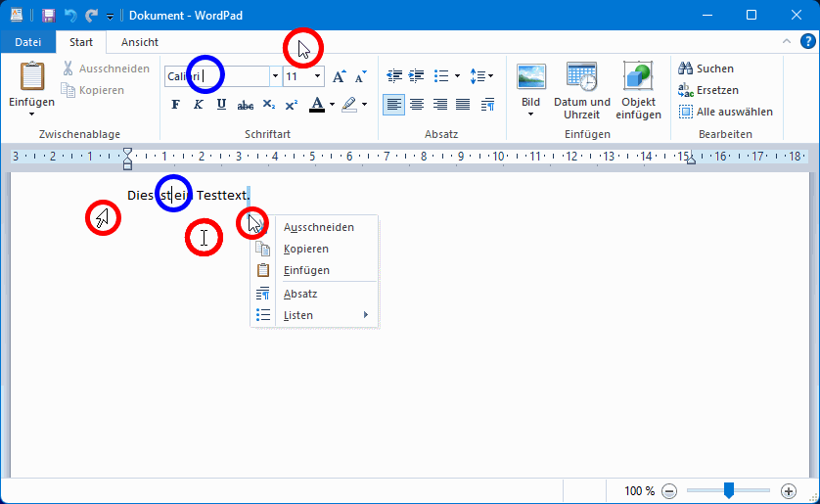Click the Datum und Uhrzeit icon
820x504 pixels.
tap(581, 77)
